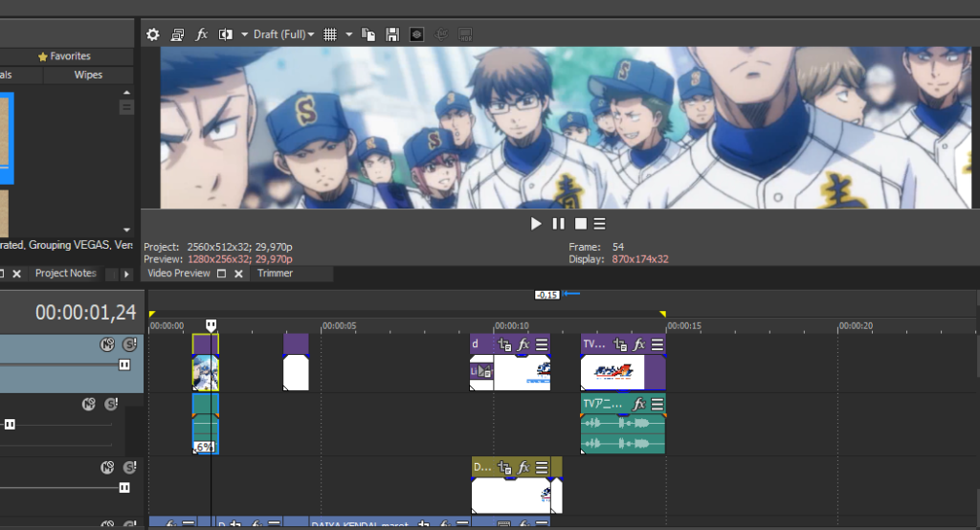This screenshot has width=980, height=530.
Task: Click Video Output FX icon in preview toolbar
Action: click(202, 34)
